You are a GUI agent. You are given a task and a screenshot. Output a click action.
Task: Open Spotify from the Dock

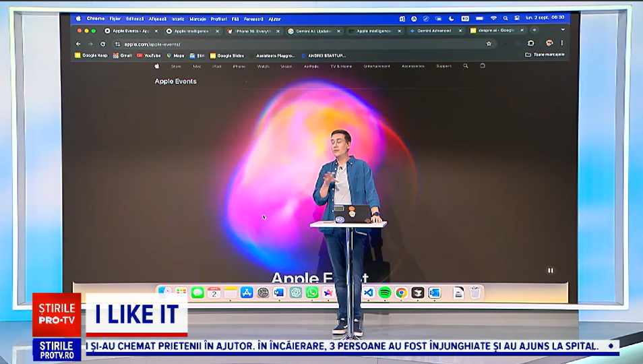click(385, 293)
